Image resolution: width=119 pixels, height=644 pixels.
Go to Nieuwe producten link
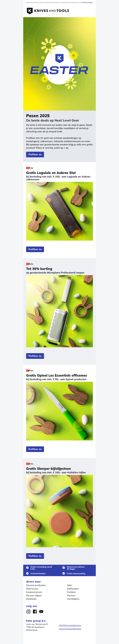36,585
